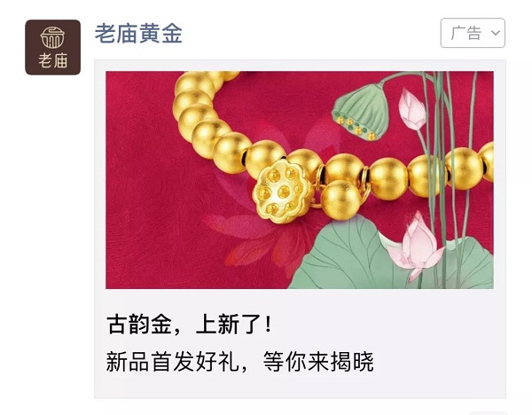This screenshot has height=415, width=532.
Task: Tap the 广告 label text
Action: (466, 33)
